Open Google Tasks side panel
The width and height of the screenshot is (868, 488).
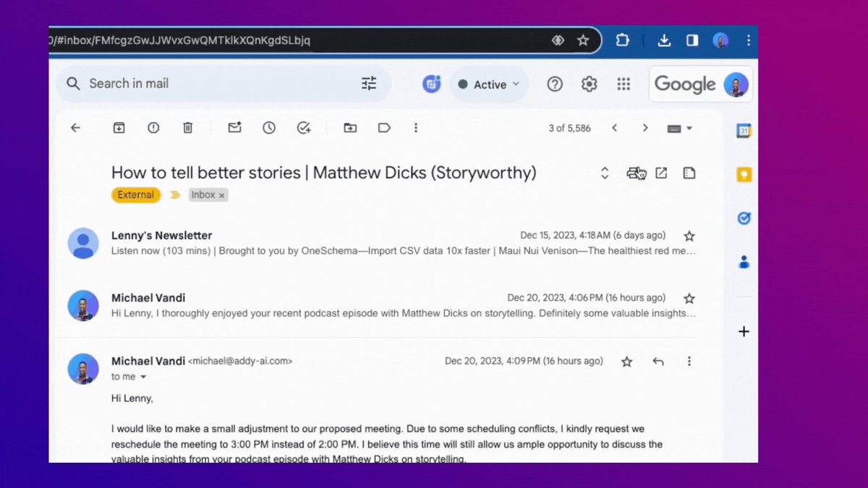[x=744, y=218]
